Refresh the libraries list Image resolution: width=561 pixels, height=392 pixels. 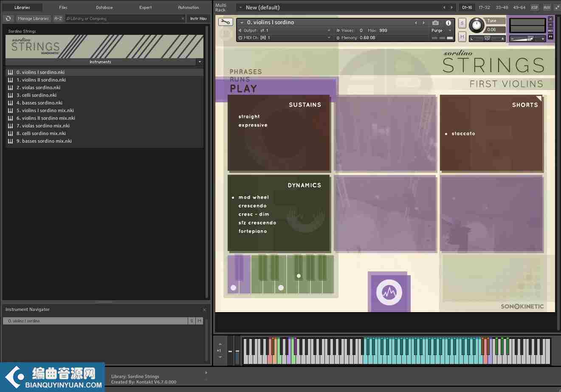click(x=8, y=18)
